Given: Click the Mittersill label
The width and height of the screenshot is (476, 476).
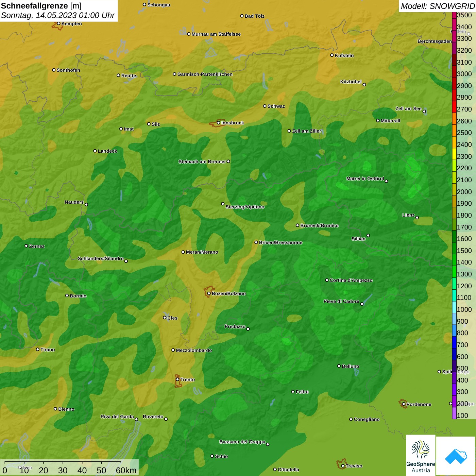Looking at the screenshot, I should click(390, 121).
